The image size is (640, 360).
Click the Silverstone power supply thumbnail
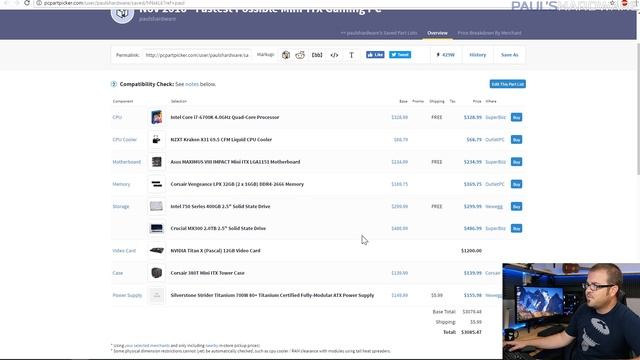156,295
